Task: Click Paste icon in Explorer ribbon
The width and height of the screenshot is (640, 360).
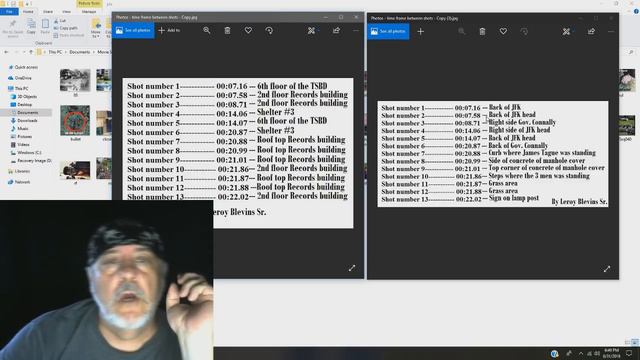Action: click(45, 27)
